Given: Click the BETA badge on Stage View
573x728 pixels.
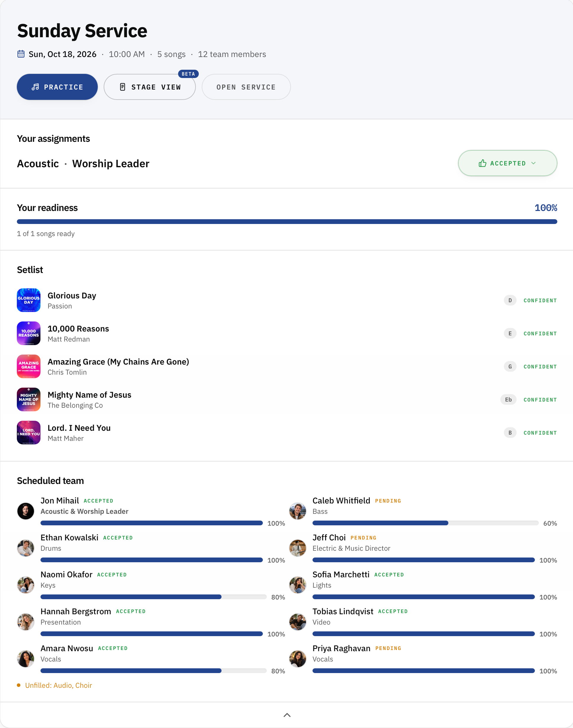Looking at the screenshot, I should coord(188,74).
